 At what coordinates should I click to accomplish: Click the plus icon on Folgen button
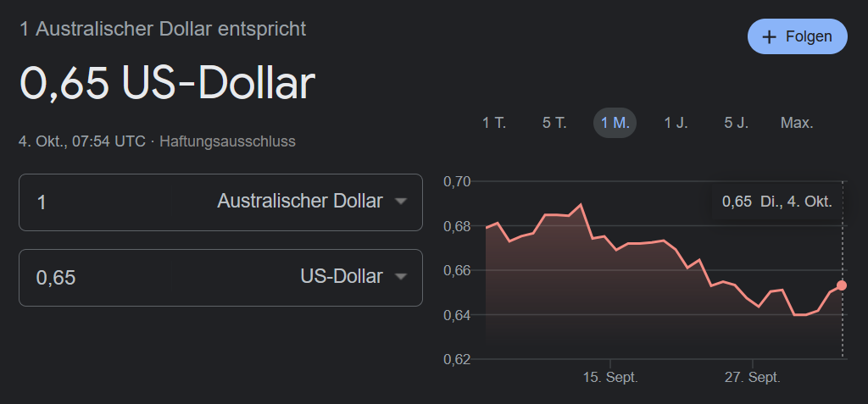(770, 37)
